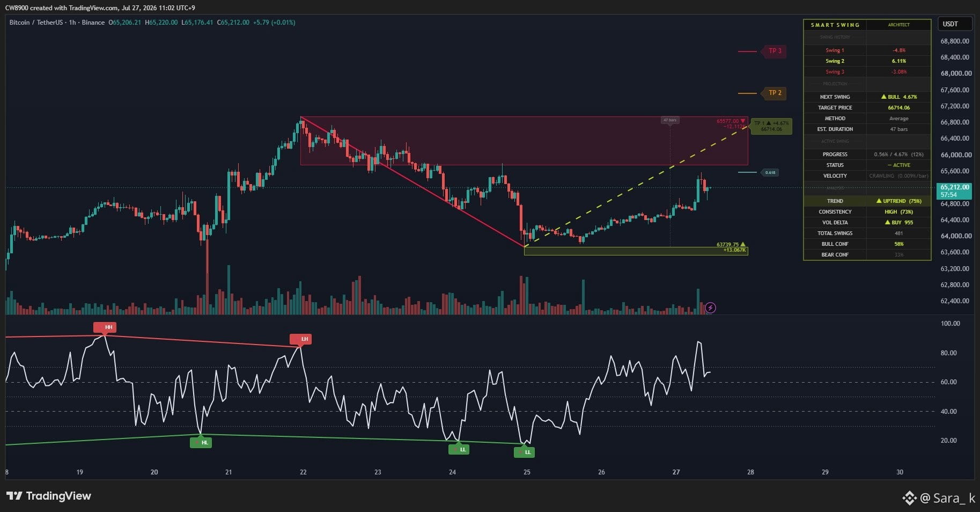
Task: Click the SMART SWING table header
Action: click(x=835, y=25)
